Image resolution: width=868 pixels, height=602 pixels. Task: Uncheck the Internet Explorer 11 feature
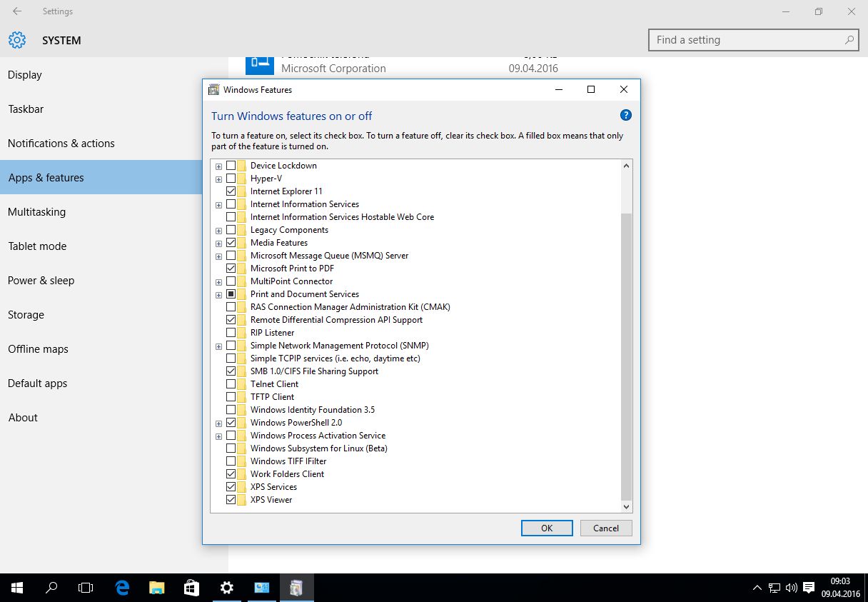(x=231, y=191)
